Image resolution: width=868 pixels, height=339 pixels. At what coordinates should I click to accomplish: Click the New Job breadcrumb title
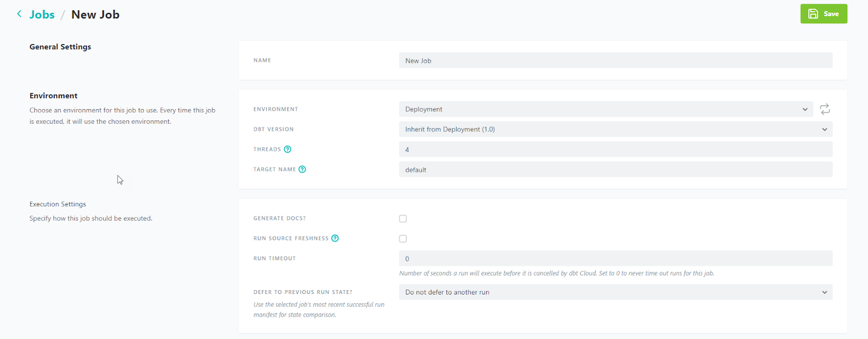(95, 15)
